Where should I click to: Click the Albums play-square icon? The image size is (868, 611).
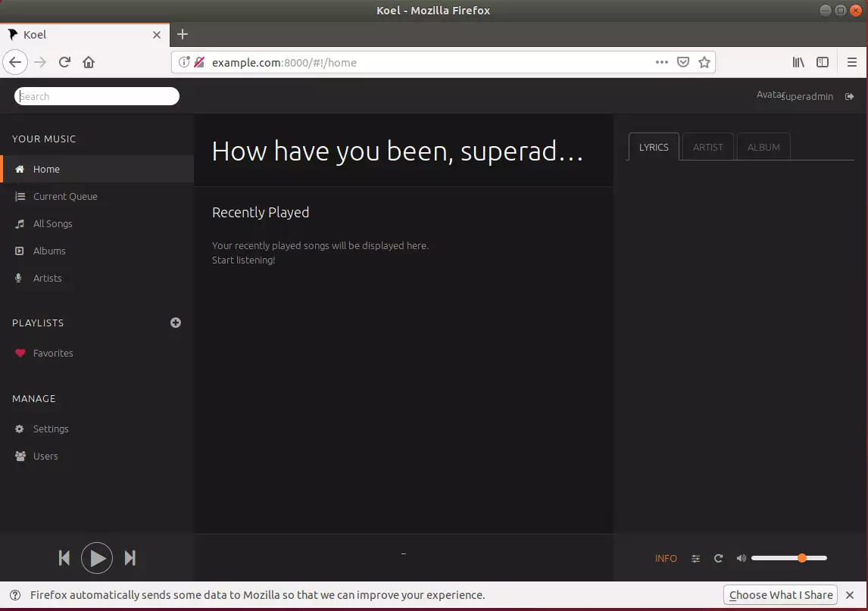20,251
